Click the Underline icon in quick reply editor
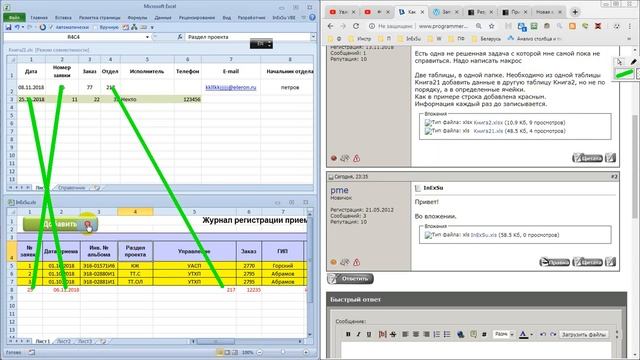The image size is (640, 360). tap(369, 334)
